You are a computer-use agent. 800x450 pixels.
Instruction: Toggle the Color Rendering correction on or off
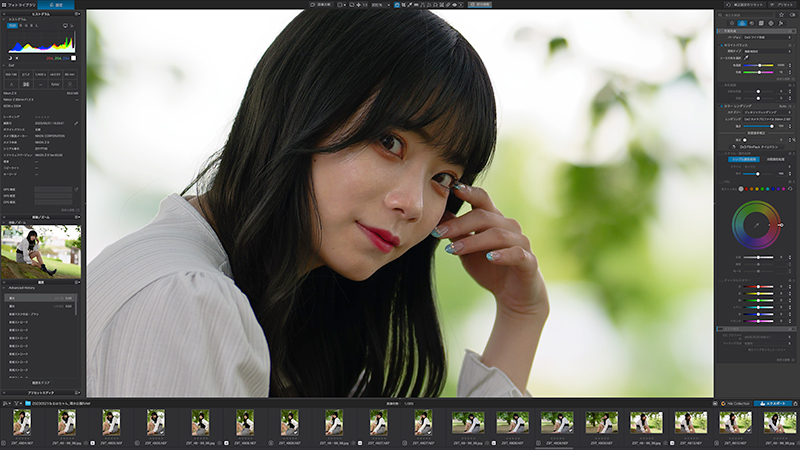click(x=721, y=106)
